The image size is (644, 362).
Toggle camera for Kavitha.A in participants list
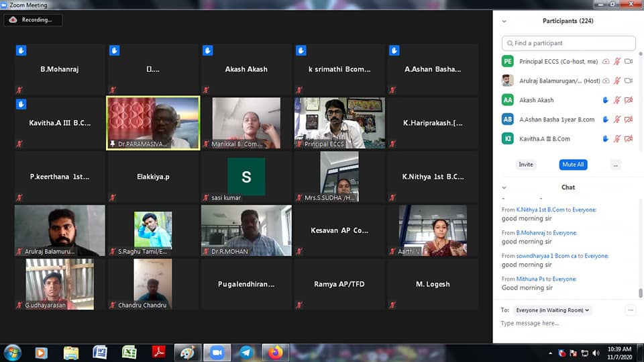[629, 139]
